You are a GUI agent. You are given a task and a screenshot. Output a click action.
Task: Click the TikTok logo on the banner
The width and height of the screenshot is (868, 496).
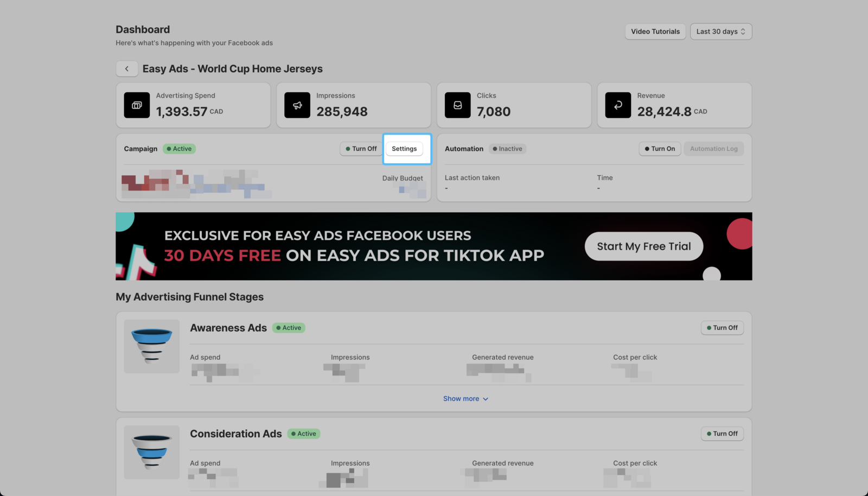tap(136, 263)
